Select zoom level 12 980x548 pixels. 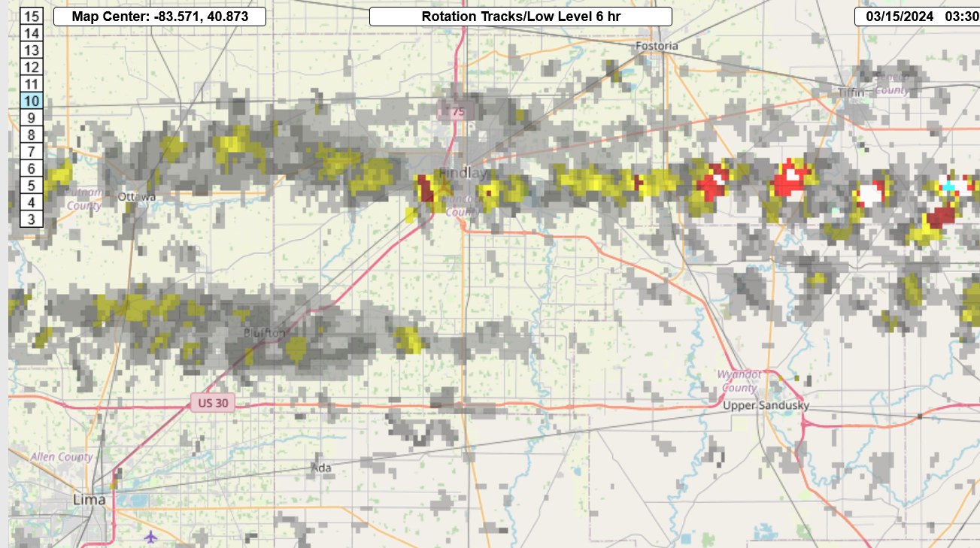(32, 67)
